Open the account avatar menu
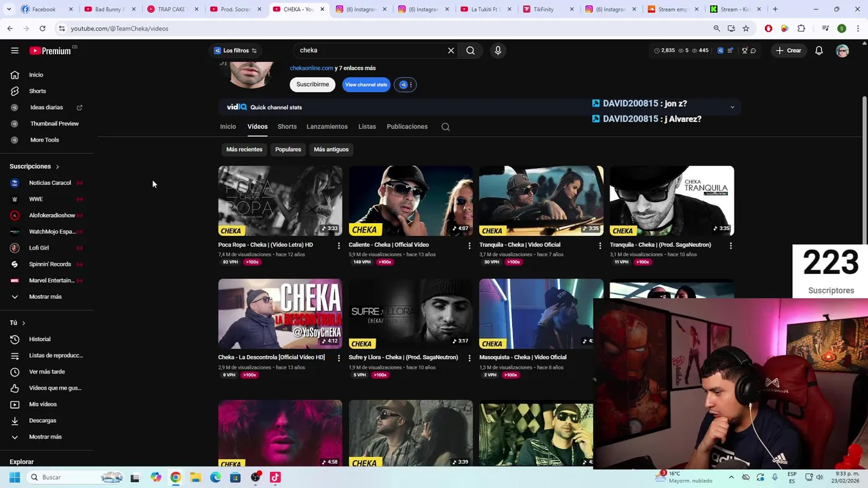This screenshot has height=488, width=868. click(842, 50)
